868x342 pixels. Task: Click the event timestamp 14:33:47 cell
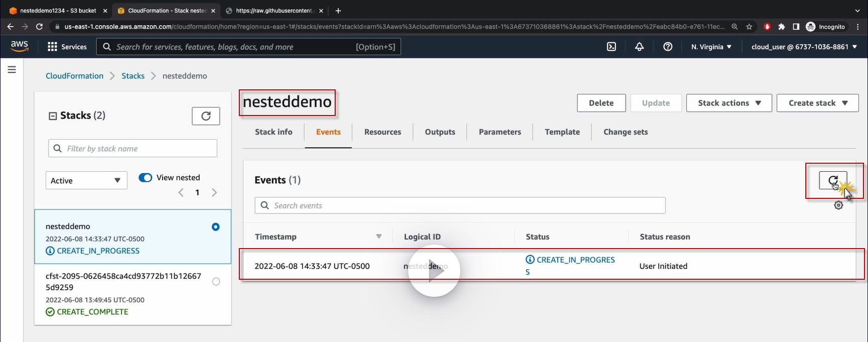312,266
